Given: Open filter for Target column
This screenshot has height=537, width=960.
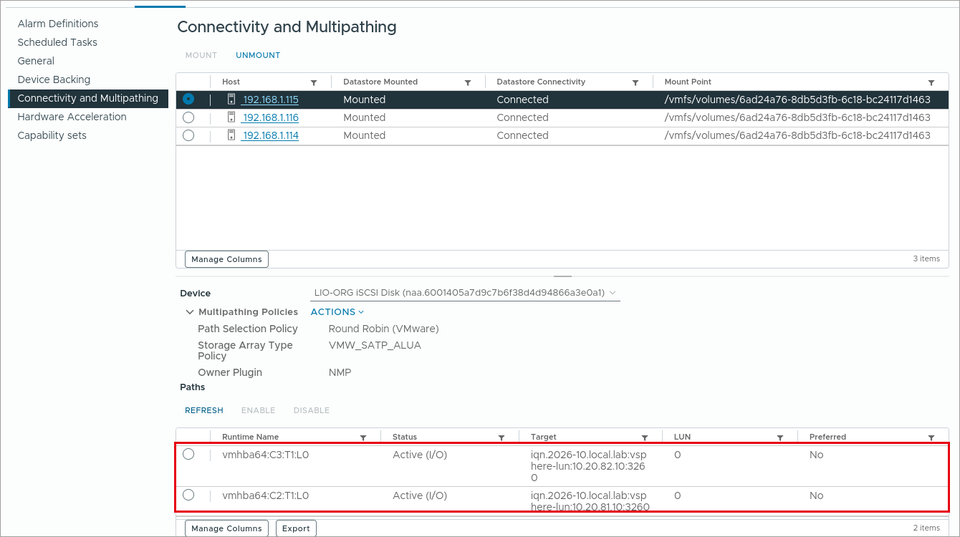Looking at the screenshot, I should click(x=645, y=437).
